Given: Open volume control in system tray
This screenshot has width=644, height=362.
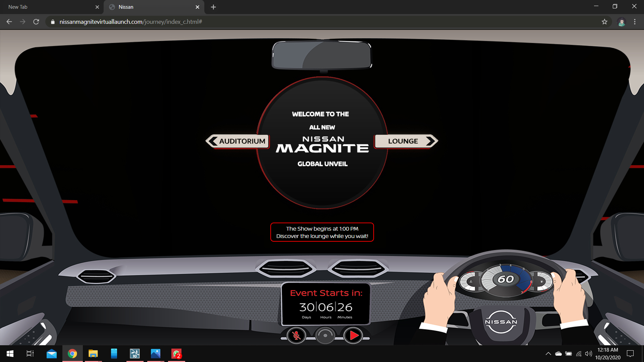Looking at the screenshot, I should click(x=588, y=354).
